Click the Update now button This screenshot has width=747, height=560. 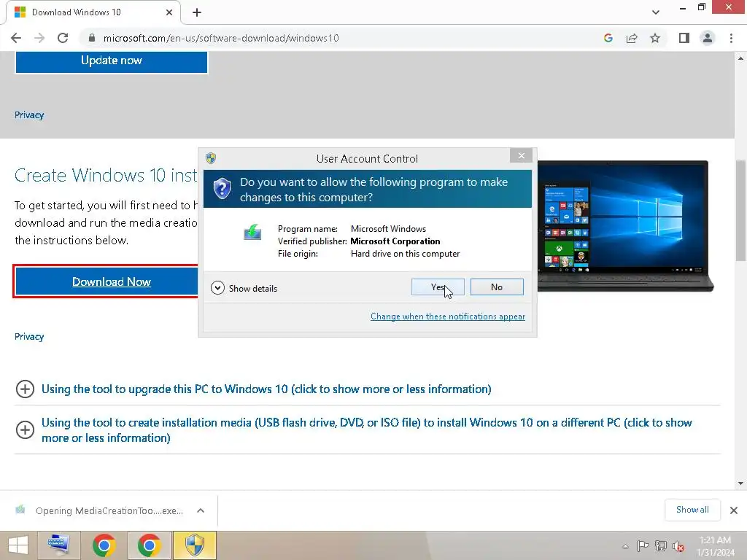pyautogui.click(x=112, y=61)
